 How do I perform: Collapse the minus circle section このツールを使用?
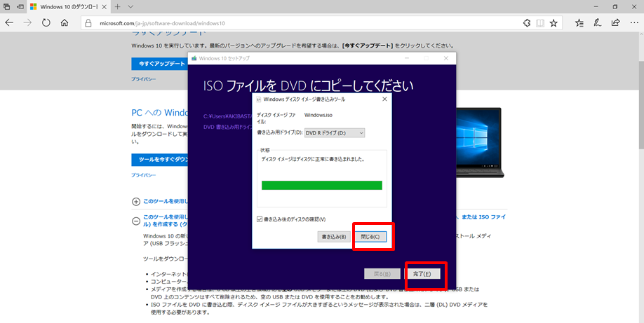[x=136, y=221]
